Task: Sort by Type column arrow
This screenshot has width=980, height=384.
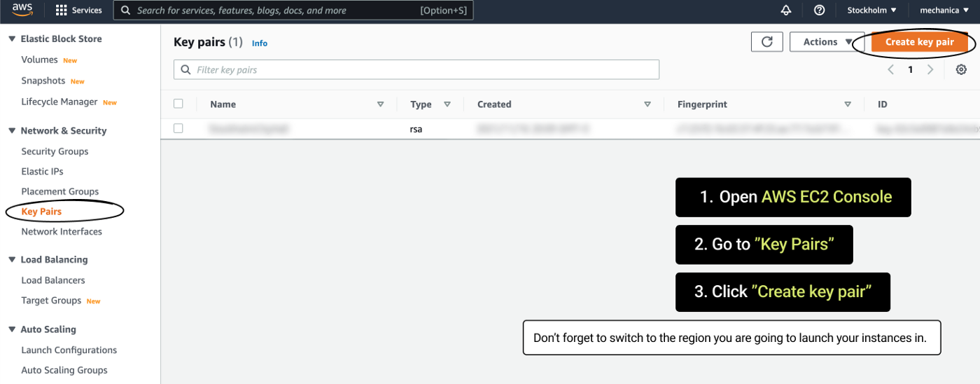Action: click(x=447, y=104)
